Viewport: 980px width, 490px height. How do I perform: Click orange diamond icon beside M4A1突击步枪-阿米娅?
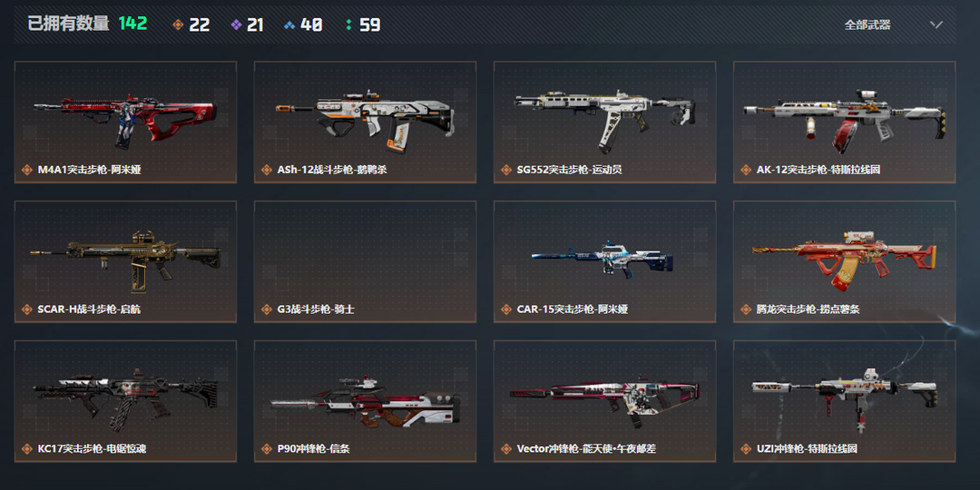pyautogui.click(x=27, y=170)
